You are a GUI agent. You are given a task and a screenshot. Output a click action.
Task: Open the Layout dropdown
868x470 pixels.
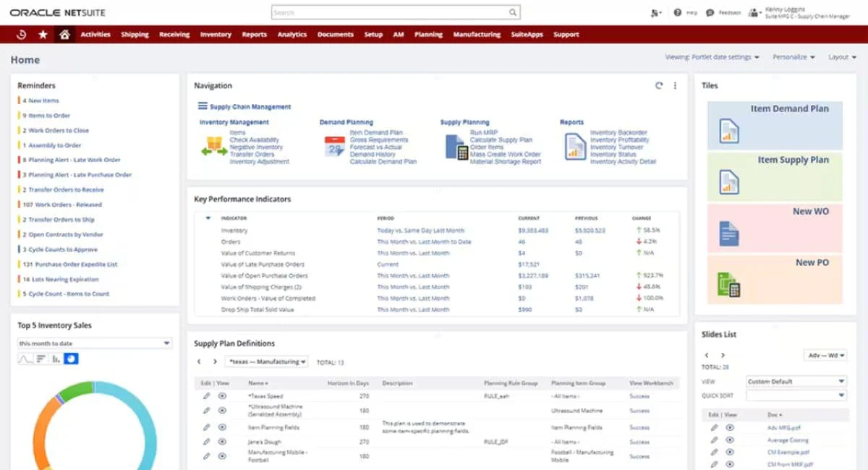click(x=843, y=57)
